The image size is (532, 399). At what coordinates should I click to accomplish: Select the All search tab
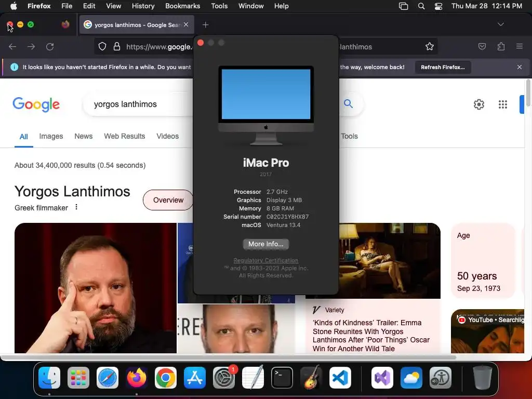point(24,137)
